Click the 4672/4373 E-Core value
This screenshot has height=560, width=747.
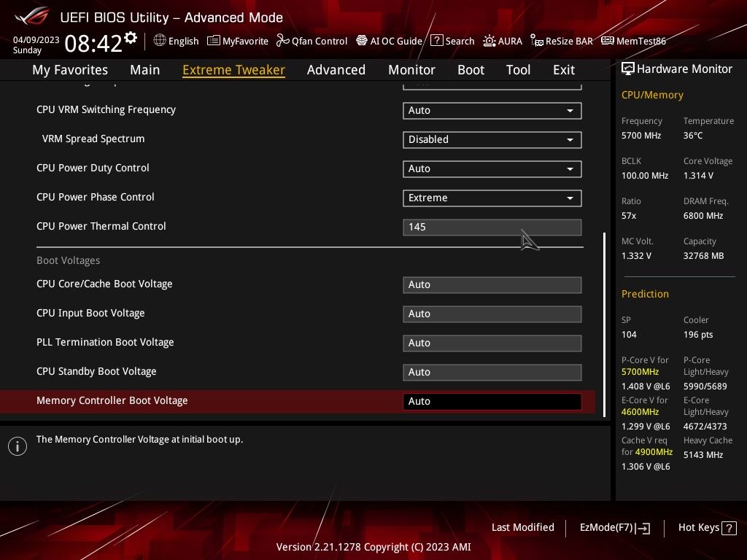(x=705, y=426)
